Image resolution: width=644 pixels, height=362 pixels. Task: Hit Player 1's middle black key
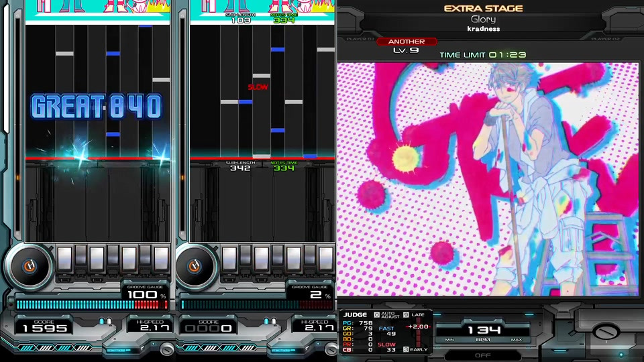113,255
